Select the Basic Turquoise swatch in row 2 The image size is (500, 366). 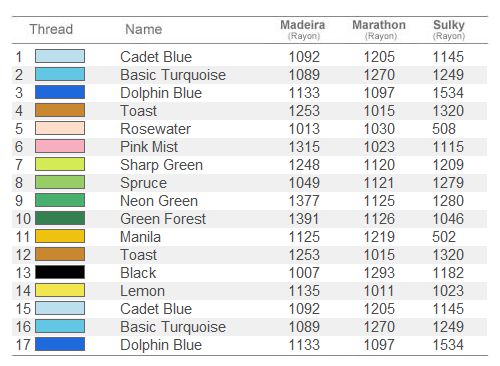tap(60, 74)
